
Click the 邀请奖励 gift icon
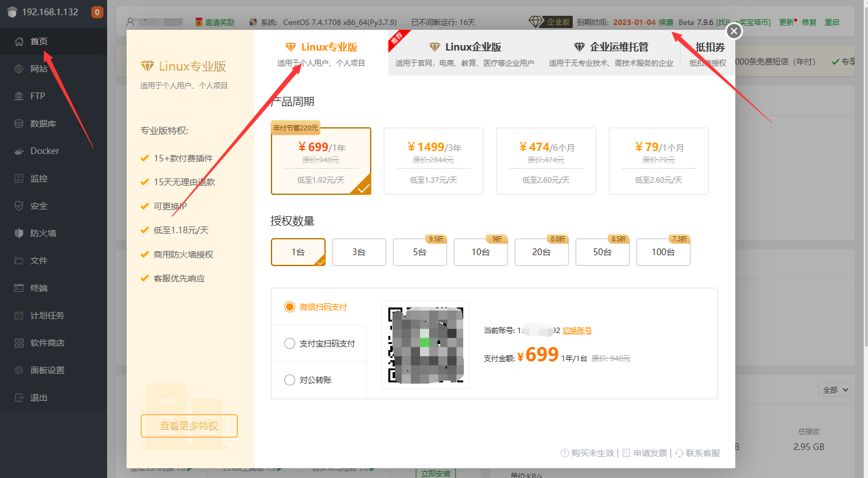click(198, 22)
